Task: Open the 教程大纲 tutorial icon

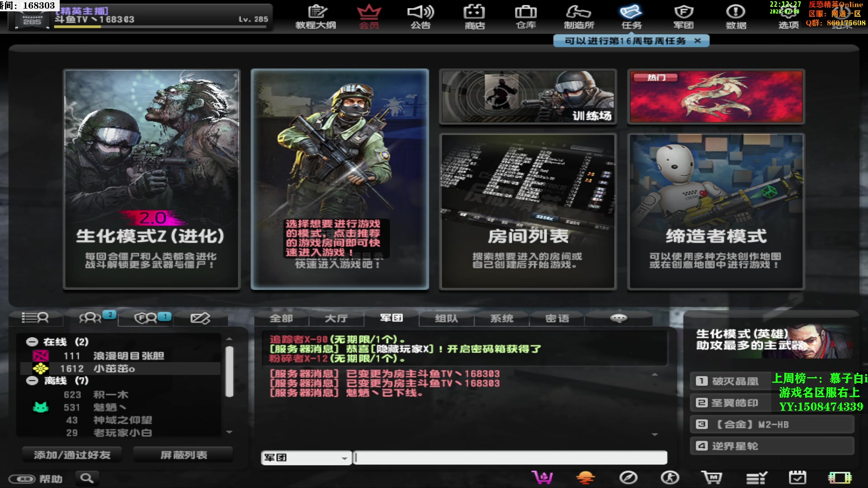Action: (x=316, y=17)
